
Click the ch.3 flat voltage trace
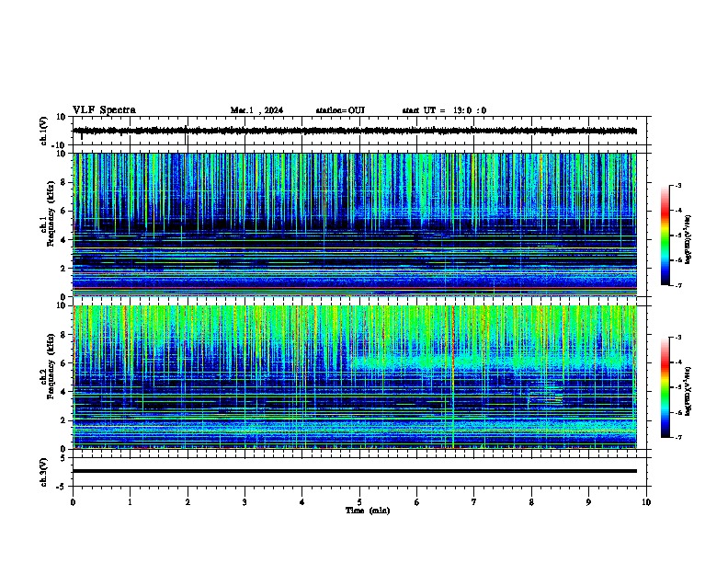[x=355, y=471]
